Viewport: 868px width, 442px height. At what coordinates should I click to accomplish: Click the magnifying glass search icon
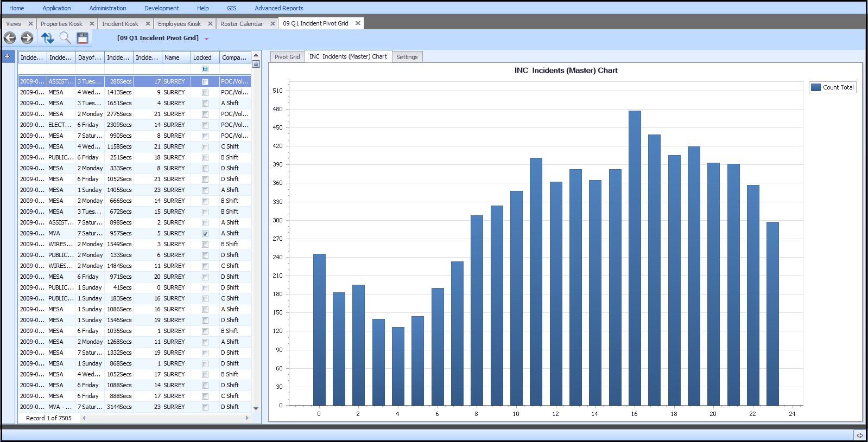click(65, 38)
